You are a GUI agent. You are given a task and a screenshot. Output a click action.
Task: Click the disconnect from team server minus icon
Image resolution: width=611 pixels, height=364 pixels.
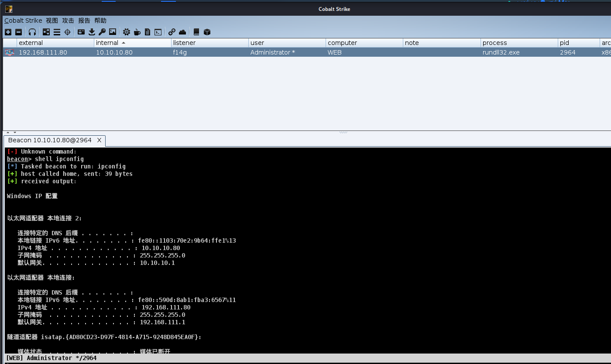18,32
